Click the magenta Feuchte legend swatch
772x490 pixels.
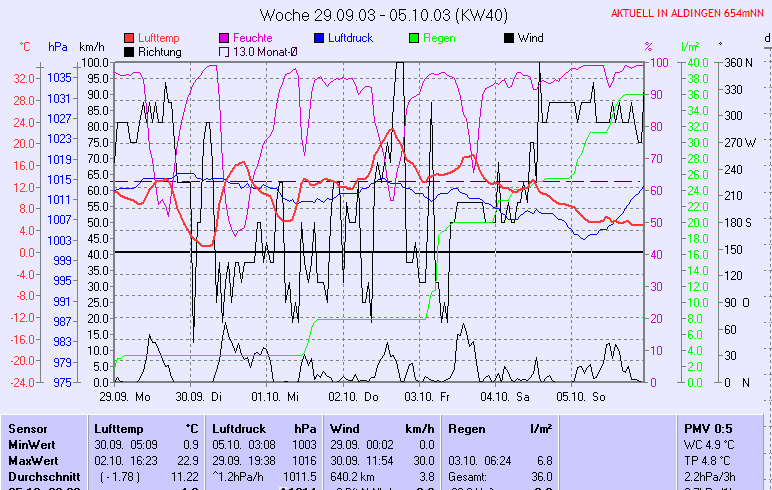click(224, 38)
